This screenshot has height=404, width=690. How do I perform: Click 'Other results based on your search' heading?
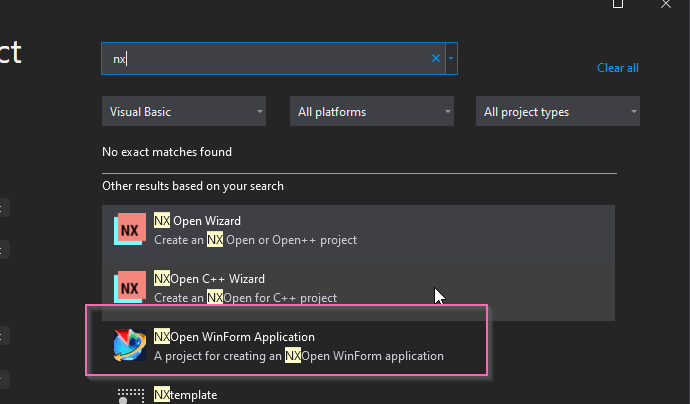[x=193, y=186]
